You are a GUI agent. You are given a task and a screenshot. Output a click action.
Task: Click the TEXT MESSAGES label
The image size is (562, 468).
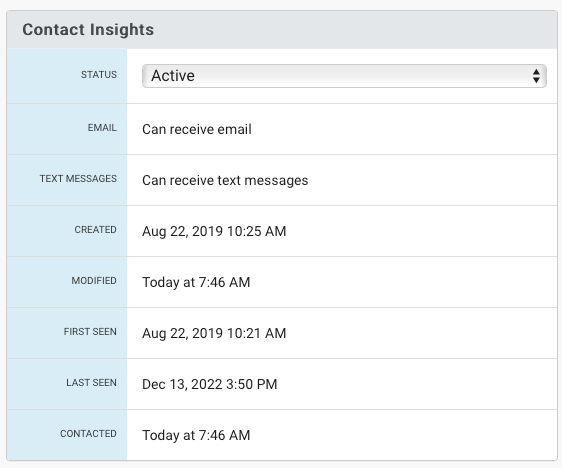(78, 178)
